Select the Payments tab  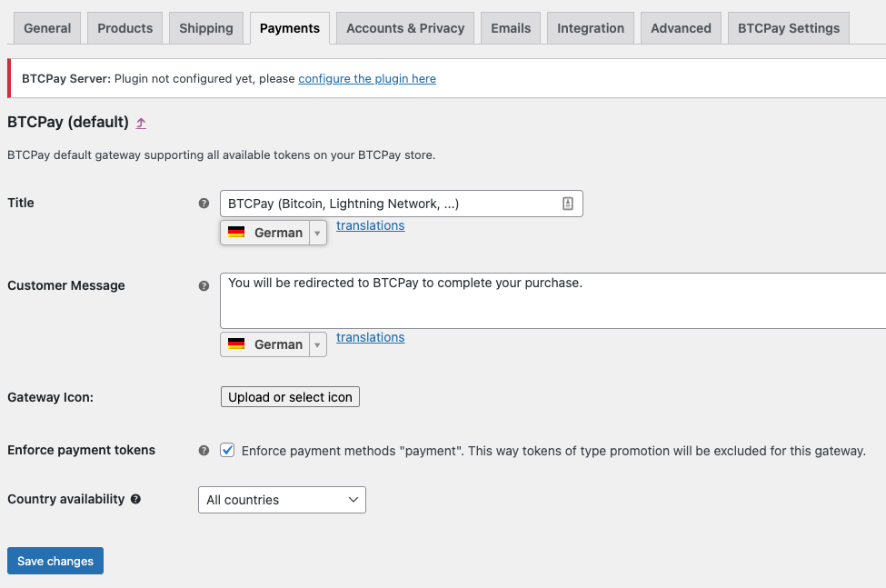tap(290, 28)
